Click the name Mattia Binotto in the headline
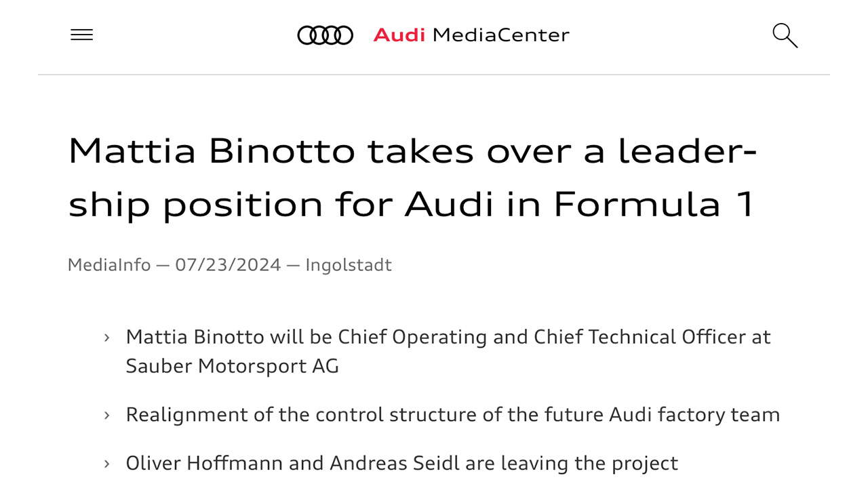Image resolution: width=868 pixels, height=488 pixels. 212,150
